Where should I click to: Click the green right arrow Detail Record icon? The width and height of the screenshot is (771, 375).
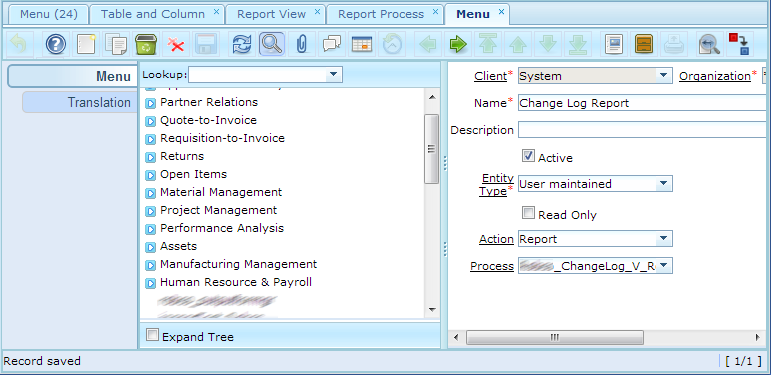click(x=458, y=45)
